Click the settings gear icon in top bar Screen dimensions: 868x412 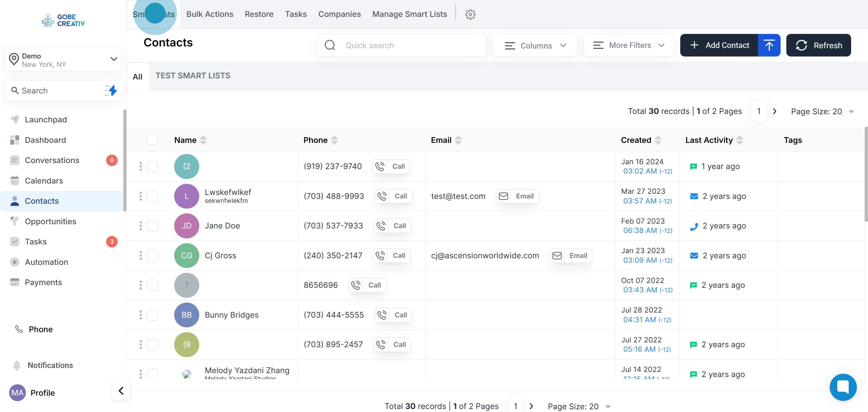pyautogui.click(x=470, y=14)
